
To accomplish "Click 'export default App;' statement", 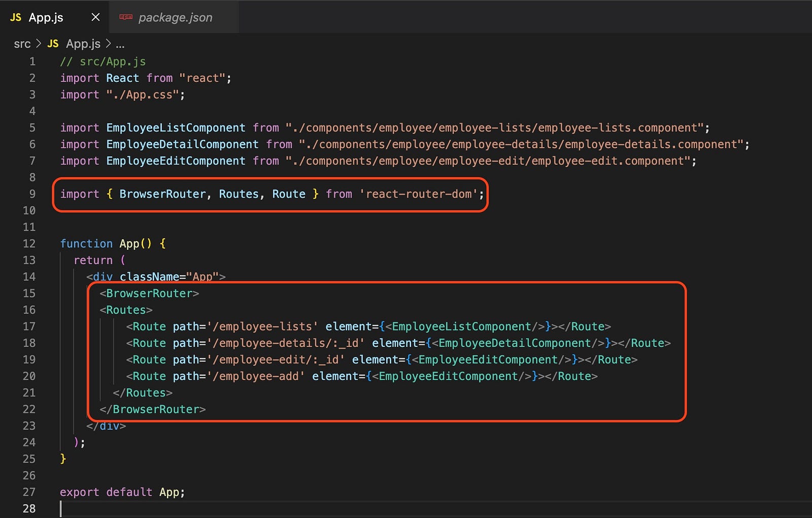I will (122, 492).
